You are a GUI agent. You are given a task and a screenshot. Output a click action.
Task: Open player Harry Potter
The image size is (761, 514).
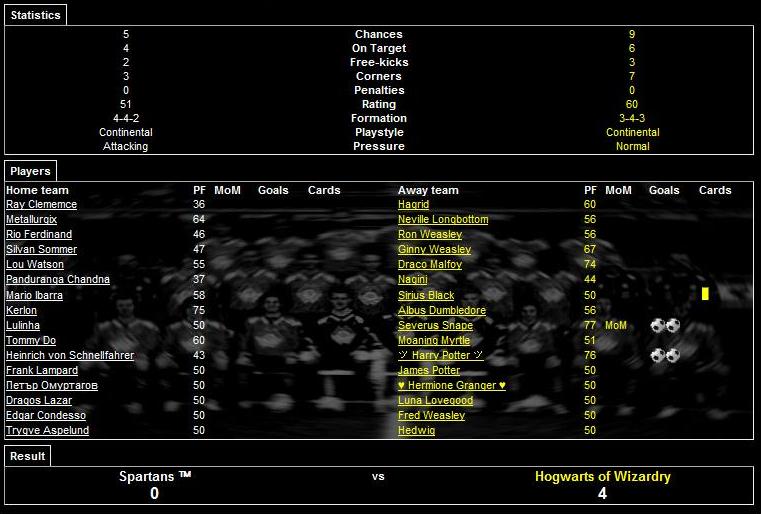tap(441, 355)
